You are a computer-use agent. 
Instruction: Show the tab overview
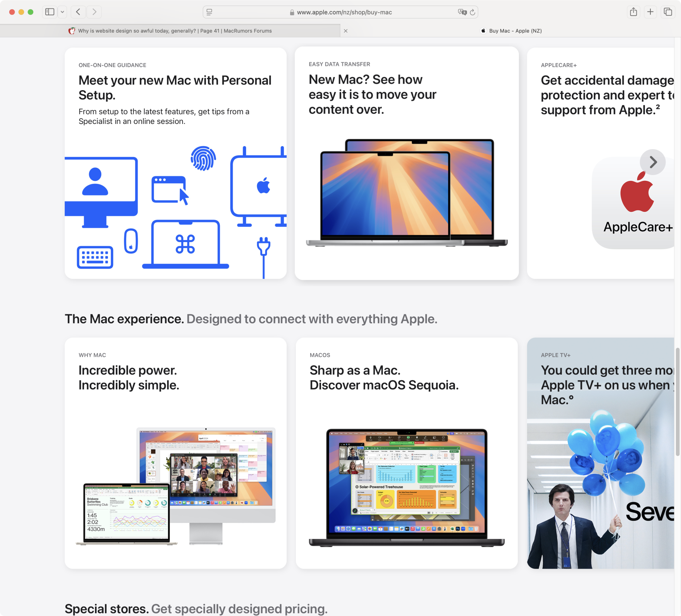668,12
